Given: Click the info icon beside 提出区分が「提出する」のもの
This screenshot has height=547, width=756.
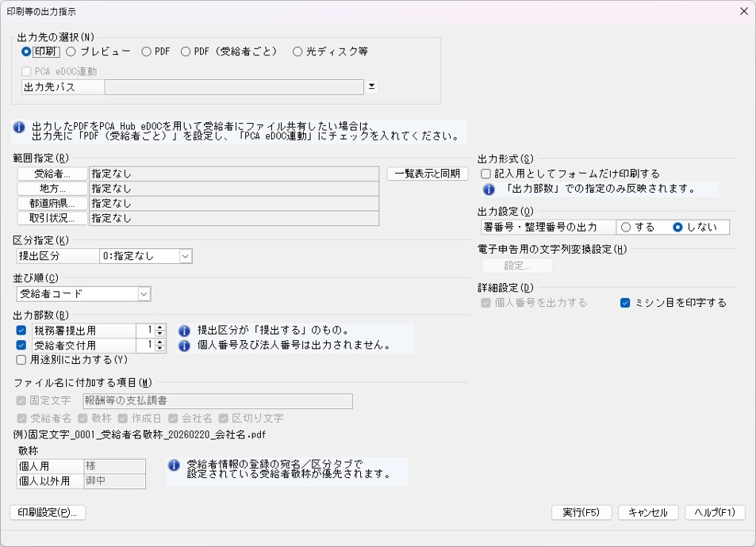Looking at the screenshot, I should coord(184,331).
